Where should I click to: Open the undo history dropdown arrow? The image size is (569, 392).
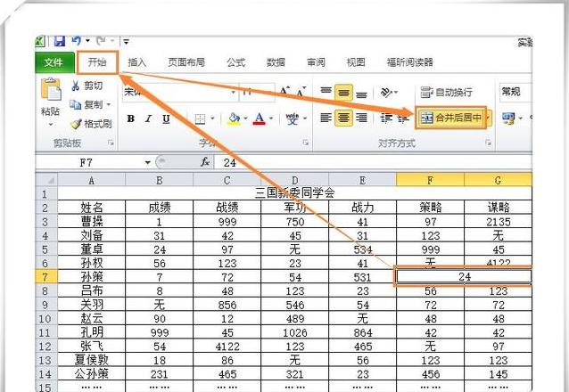[x=87, y=41]
